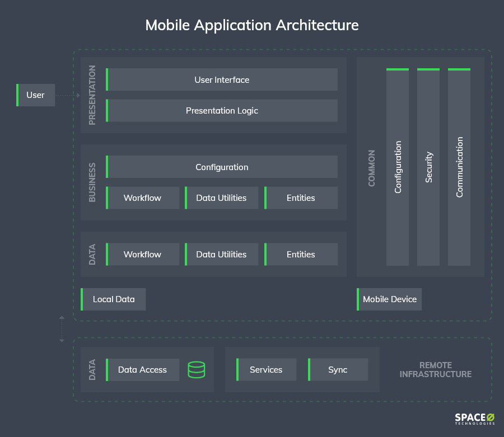Click the User Interface block

pos(222,79)
